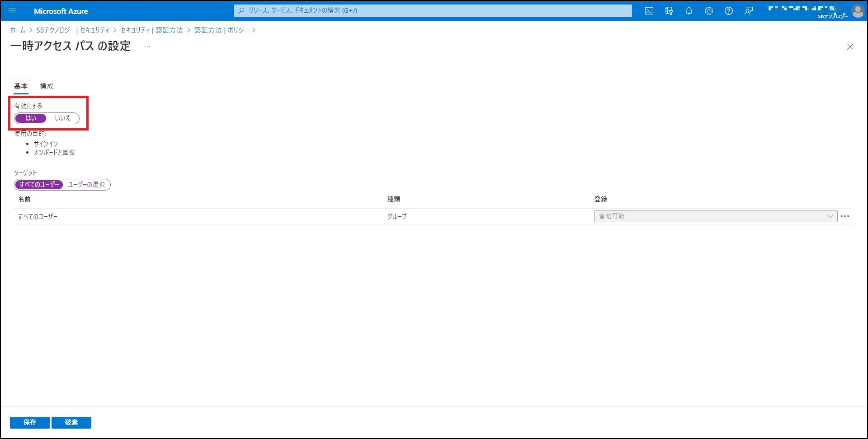Click the オンボードと回復 bullet text
The image size is (868, 439).
[54, 153]
